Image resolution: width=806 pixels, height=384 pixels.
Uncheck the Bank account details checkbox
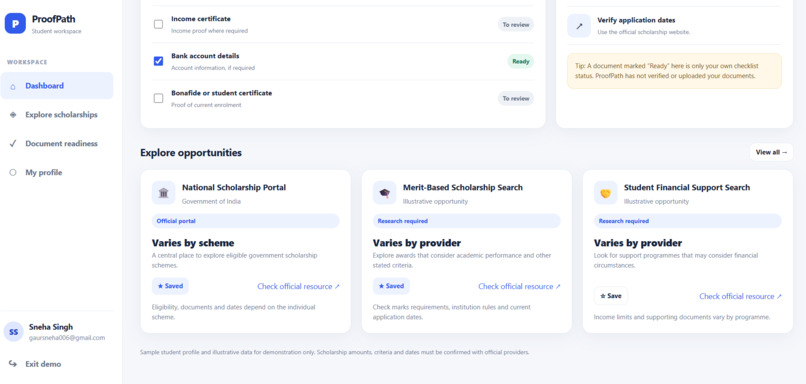(158, 61)
